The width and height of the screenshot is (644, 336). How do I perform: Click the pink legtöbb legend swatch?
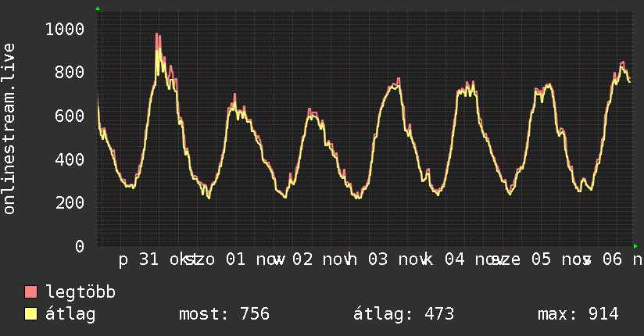(x=30, y=291)
